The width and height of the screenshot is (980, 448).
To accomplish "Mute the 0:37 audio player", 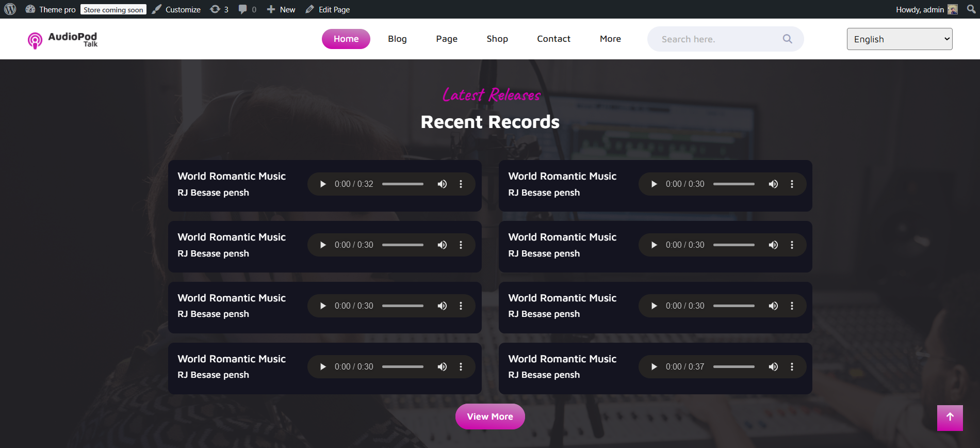I will tap(773, 367).
